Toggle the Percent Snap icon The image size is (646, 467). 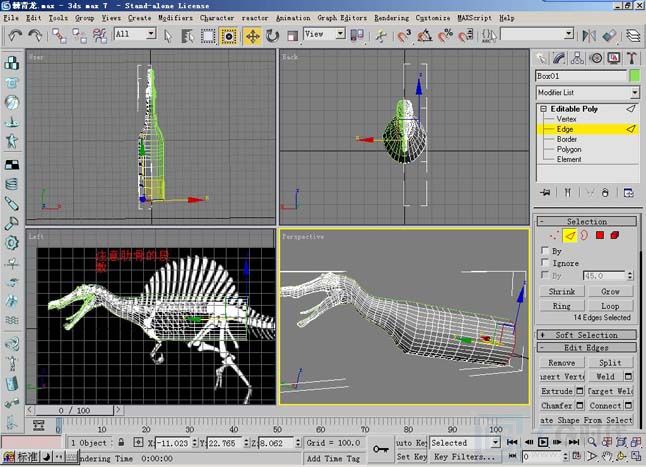445,36
